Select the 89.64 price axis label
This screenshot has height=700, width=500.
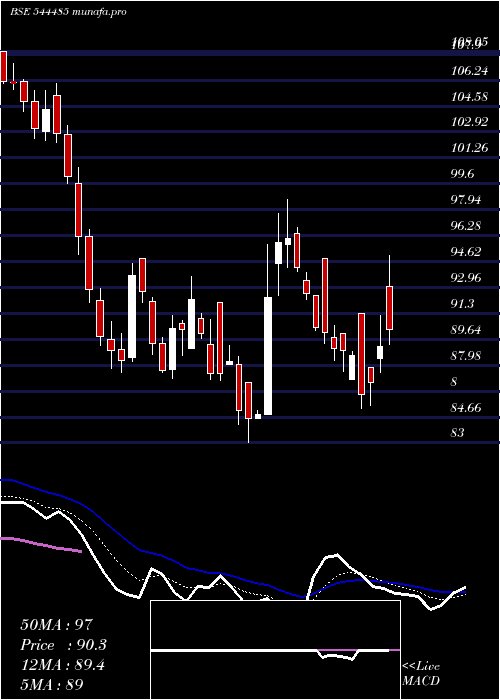466,330
